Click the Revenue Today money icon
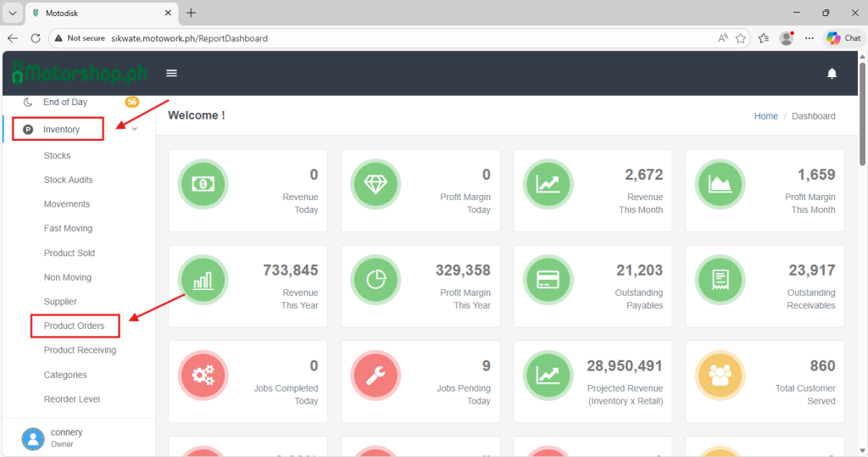 (x=203, y=184)
